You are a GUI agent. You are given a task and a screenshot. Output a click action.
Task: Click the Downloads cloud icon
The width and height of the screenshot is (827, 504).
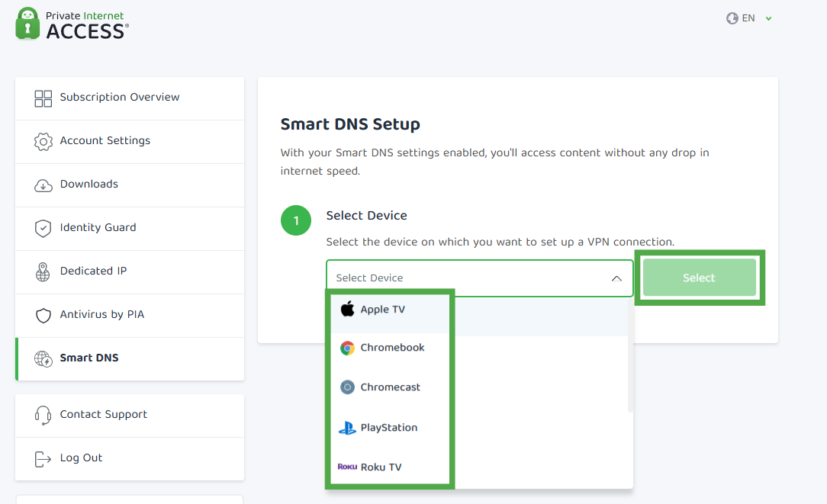[43, 185]
